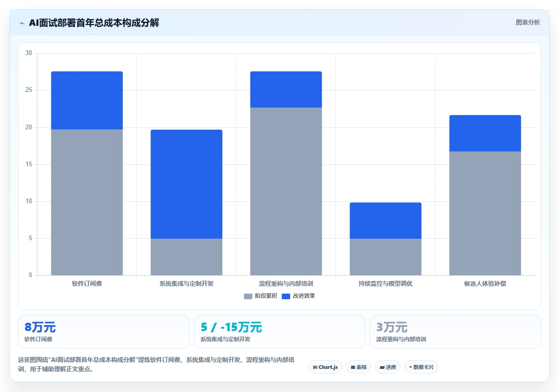Select the Chart.js tag
This screenshot has width=559, height=392.
click(x=325, y=367)
